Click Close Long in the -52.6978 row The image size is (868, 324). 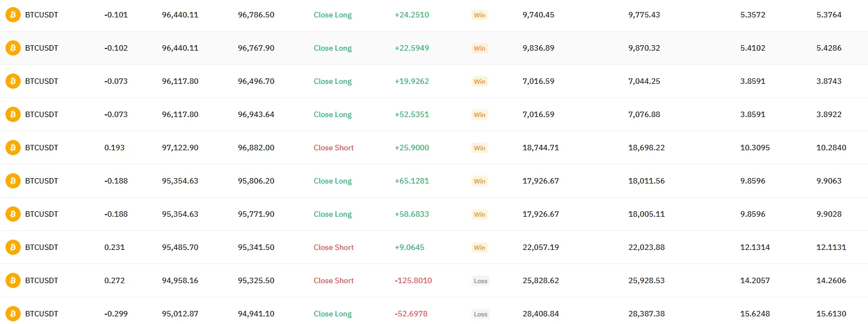(333, 314)
